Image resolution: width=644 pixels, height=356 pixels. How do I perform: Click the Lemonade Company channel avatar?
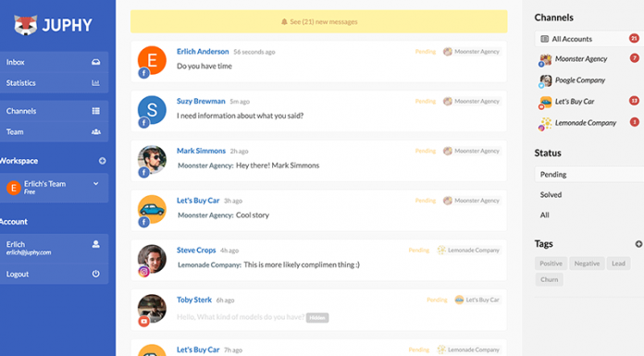click(x=545, y=123)
